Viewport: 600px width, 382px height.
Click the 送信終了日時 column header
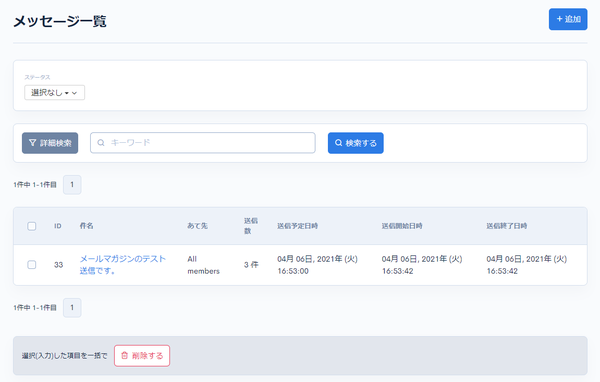coord(507,226)
